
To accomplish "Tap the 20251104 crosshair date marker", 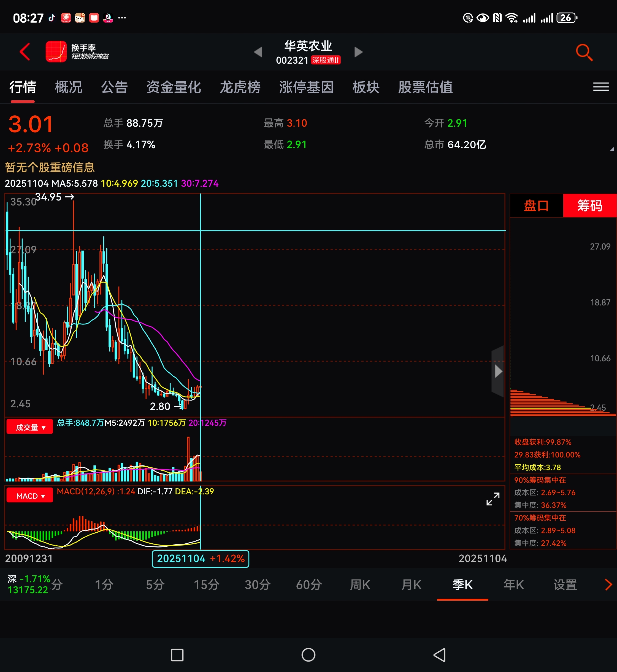I will tap(201, 559).
